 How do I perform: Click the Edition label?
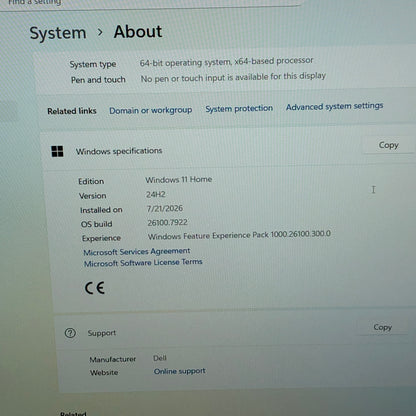point(91,181)
